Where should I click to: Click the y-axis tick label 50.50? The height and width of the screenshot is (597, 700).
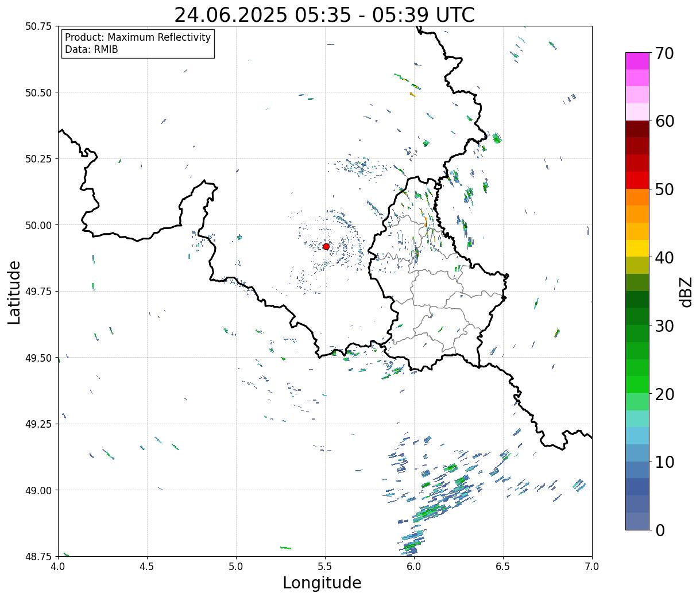coord(38,92)
